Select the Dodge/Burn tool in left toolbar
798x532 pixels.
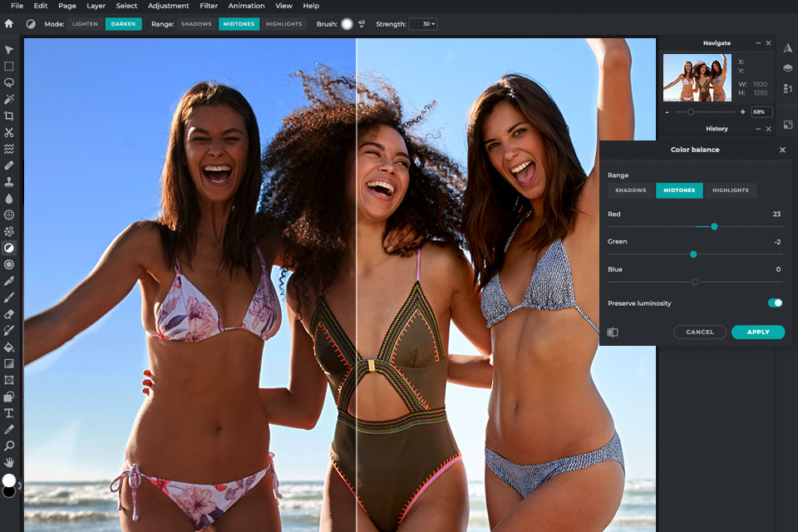8,248
